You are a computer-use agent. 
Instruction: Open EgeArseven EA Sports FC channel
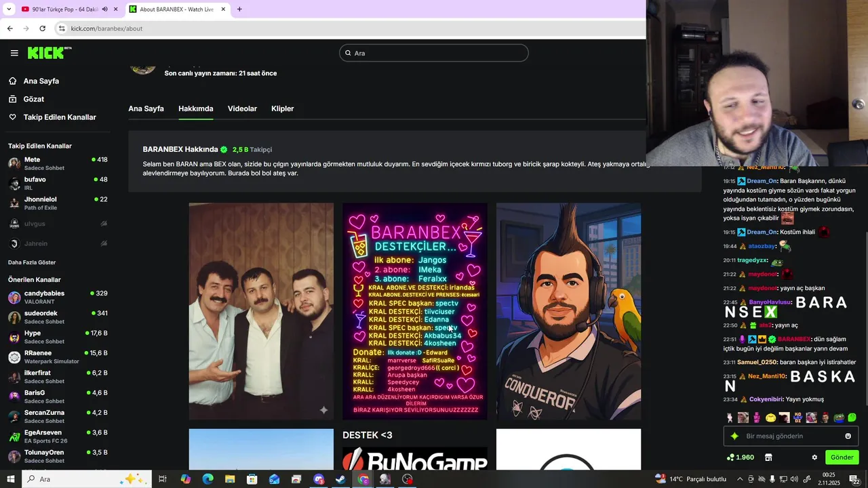(58, 436)
